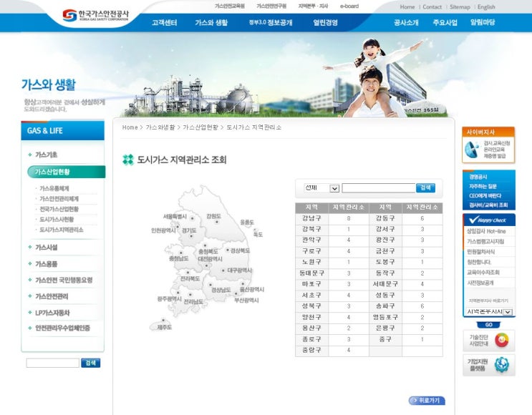Expand 가스시설 in the left menu
Screen dimensions: 532x415
[x=46, y=248]
